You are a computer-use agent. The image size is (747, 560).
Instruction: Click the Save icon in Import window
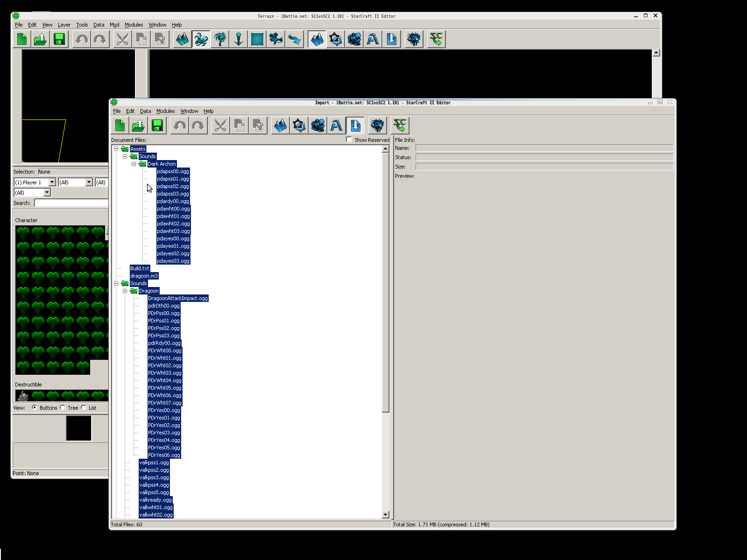tap(157, 126)
